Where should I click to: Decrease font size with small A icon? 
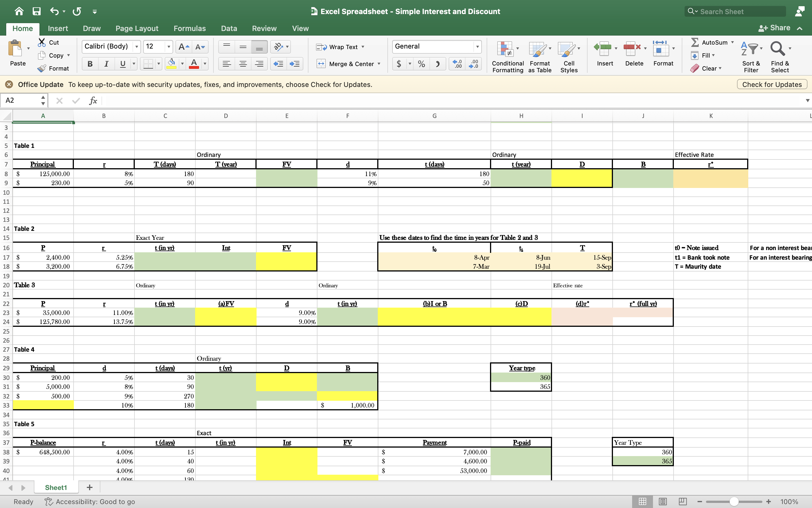click(x=200, y=47)
